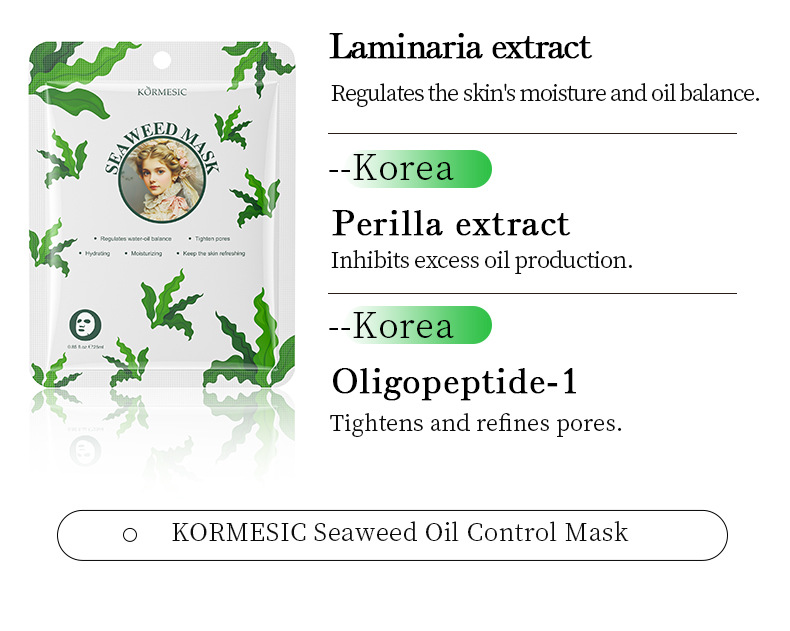Click the Keep the skin refreshing bullet on the package
790x631 pixels.
(x=214, y=254)
